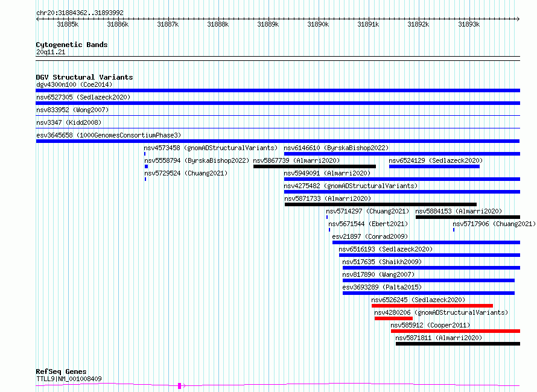Viewport: 537px width, 392px height.
Task: Select the red nsv4280206 gnomAD bar
Action: click(x=393, y=318)
